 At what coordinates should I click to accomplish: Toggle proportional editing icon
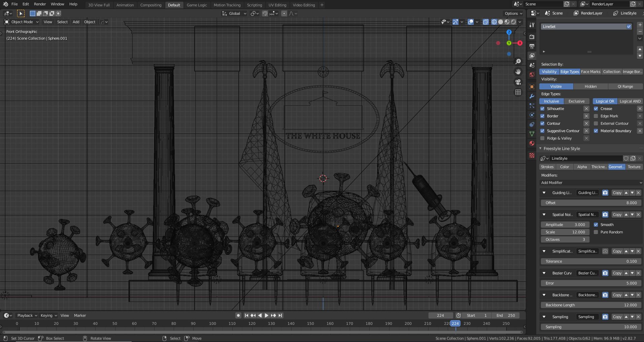point(284,13)
